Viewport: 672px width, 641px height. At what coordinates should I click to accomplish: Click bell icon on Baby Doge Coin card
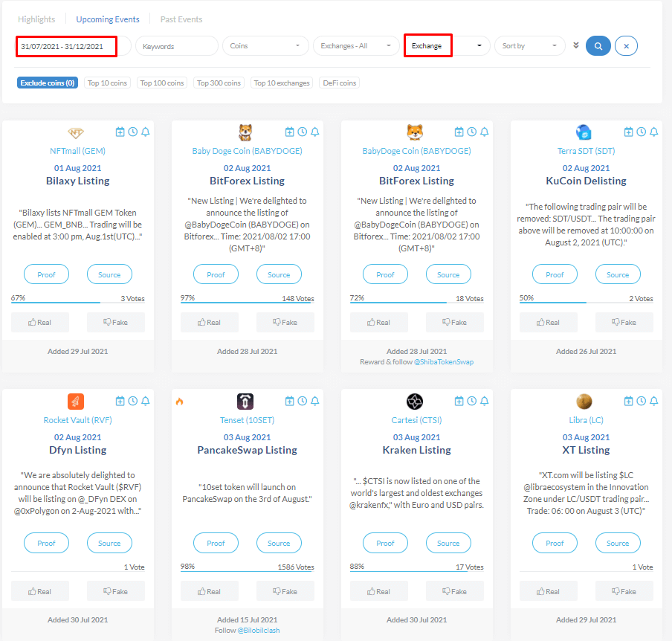click(315, 132)
